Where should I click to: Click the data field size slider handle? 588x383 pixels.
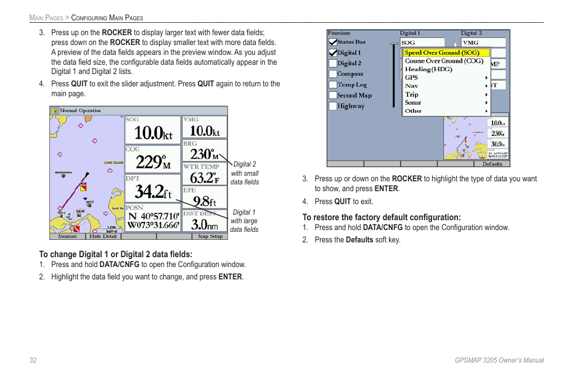pos(394,44)
